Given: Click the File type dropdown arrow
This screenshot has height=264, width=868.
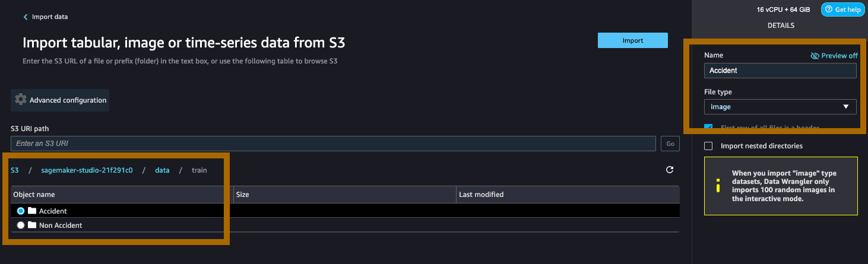Looking at the screenshot, I should 846,107.
